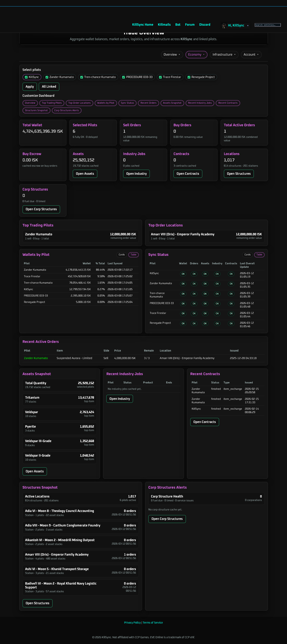Switch Wallets by Pilot to Cards view
287x644 pixels.
tap(122, 254)
